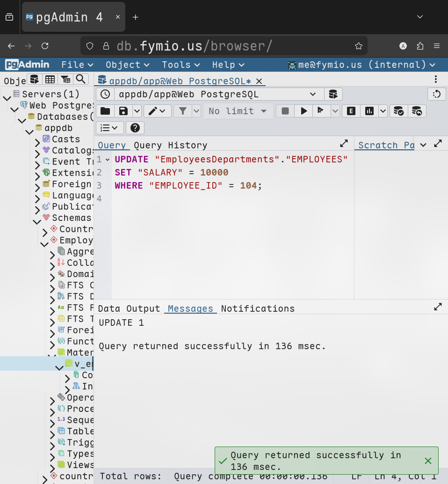
Task: Open the me@fymio.us user account menu
Action: [362, 65]
